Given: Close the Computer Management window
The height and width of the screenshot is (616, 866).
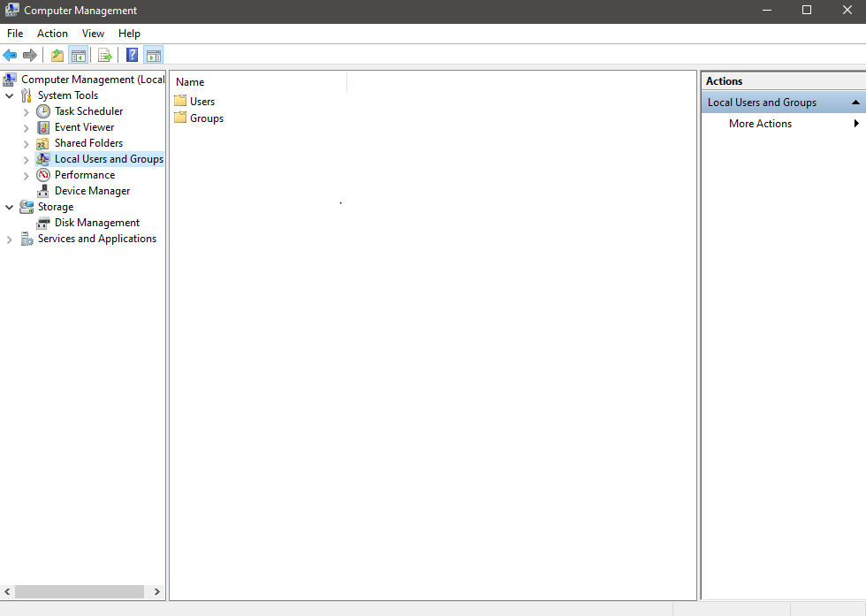Looking at the screenshot, I should click(x=847, y=10).
